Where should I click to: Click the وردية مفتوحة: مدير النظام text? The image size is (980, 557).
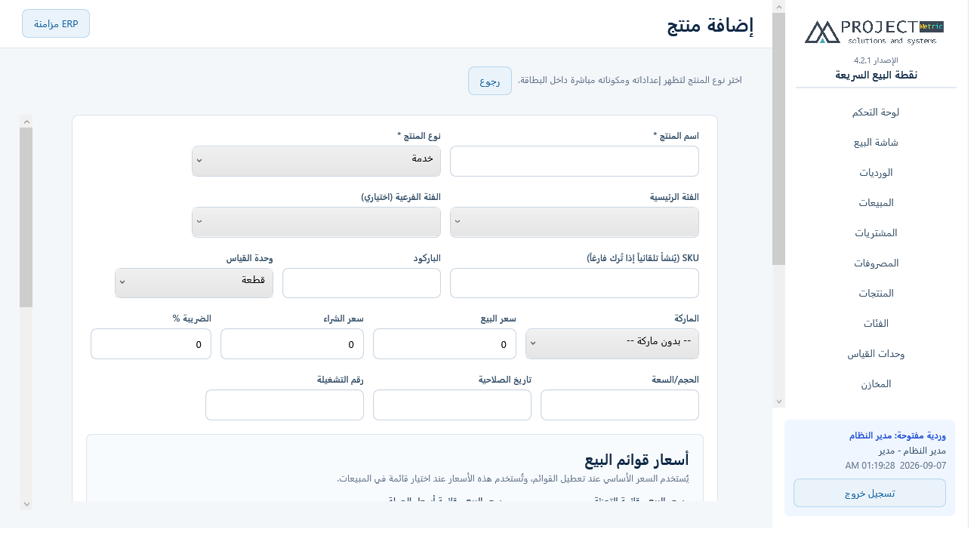897,435
